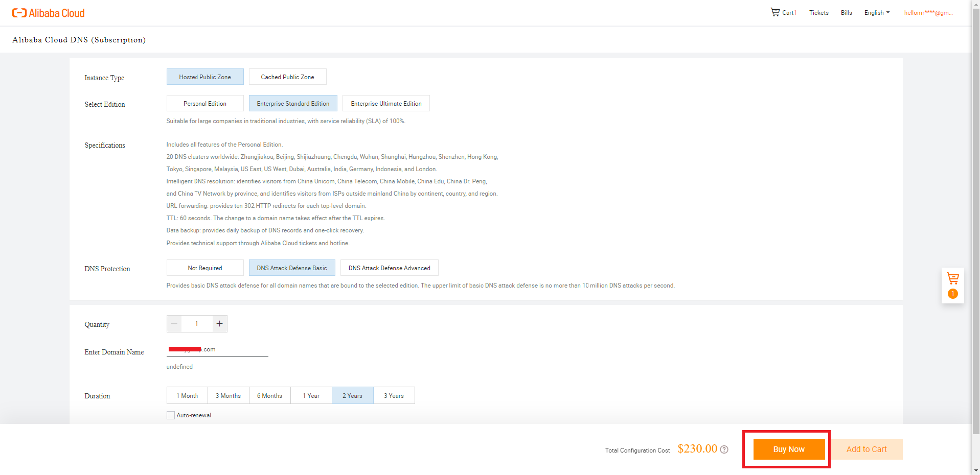Click the cost help question mark icon

pyautogui.click(x=724, y=449)
